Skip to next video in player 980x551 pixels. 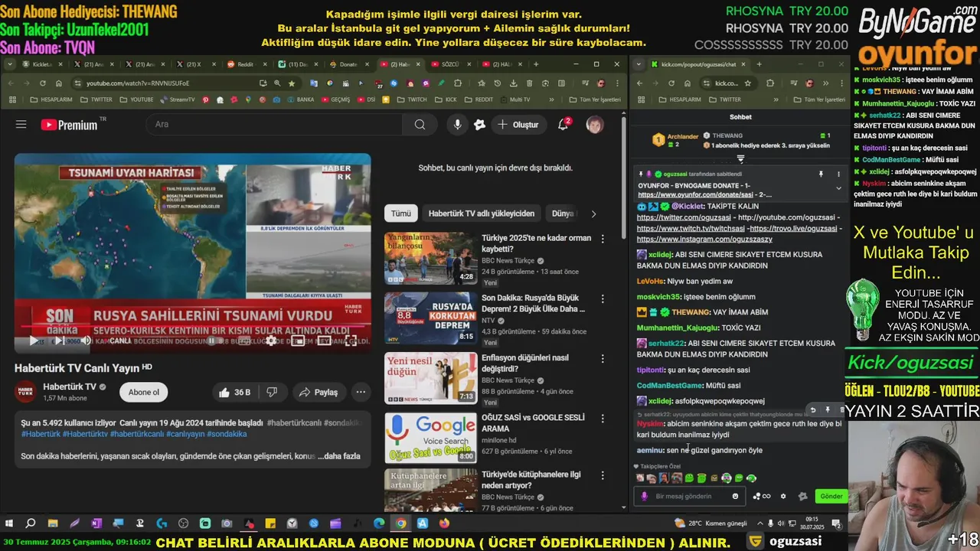click(x=59, y=341)
